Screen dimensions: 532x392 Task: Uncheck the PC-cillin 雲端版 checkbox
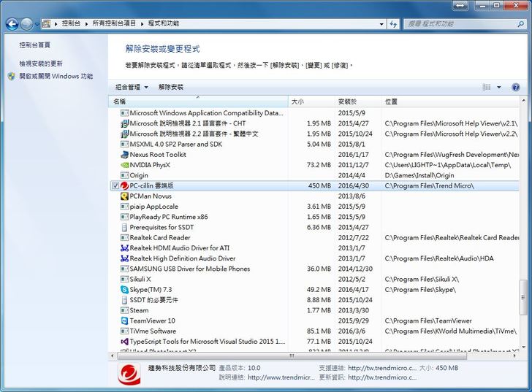coord(115,185)
